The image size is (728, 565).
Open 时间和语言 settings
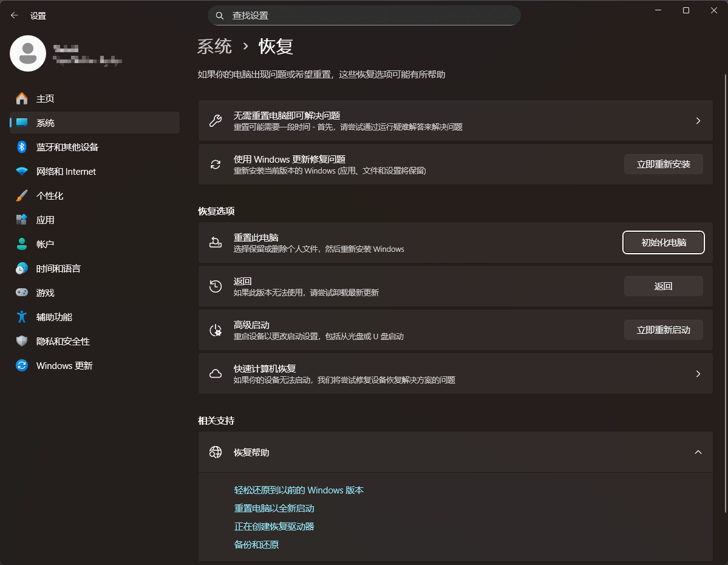(x=95, y=268)
